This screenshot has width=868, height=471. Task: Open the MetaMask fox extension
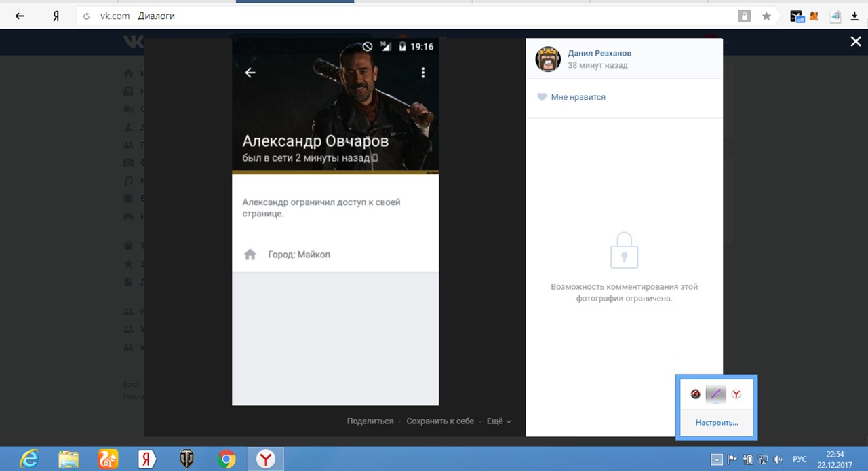pos(814,16)
